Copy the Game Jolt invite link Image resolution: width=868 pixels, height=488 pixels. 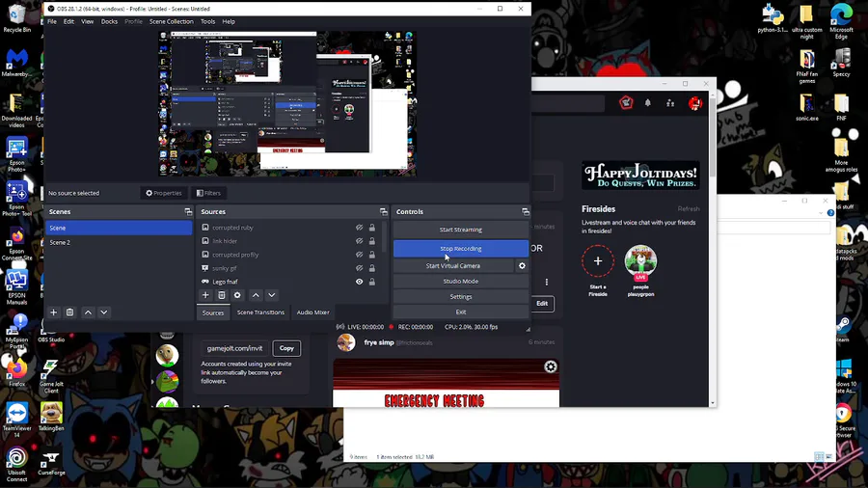pyautogui.click(x=286, y=348)
